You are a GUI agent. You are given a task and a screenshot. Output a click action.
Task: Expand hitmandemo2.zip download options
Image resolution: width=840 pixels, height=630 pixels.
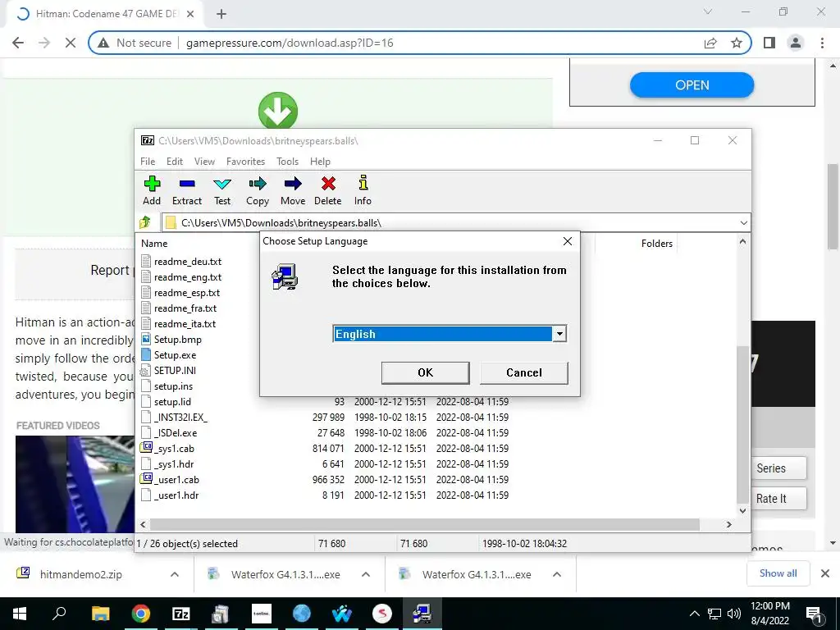point(175,574)
